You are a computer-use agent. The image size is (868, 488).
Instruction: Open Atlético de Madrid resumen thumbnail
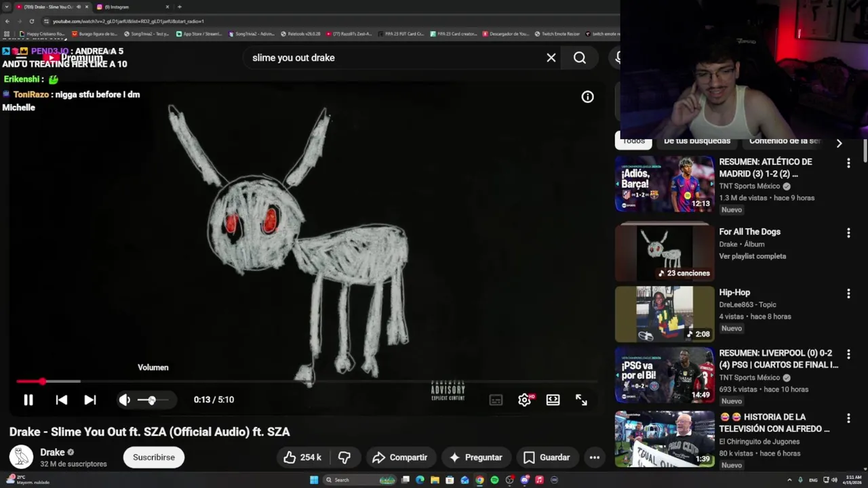(665, 184)
